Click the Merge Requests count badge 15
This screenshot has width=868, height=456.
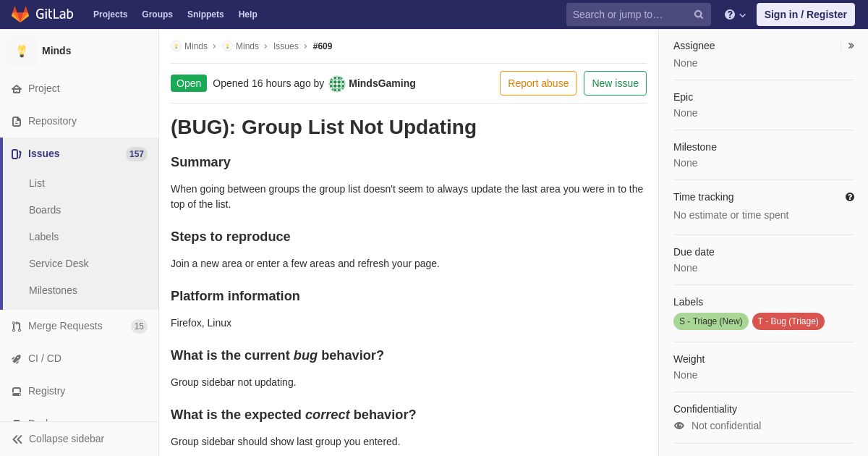(139, 326)
